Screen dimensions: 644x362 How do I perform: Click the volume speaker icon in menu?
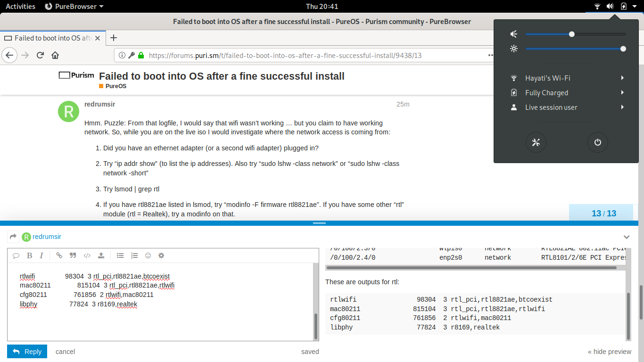pos(514,34)
